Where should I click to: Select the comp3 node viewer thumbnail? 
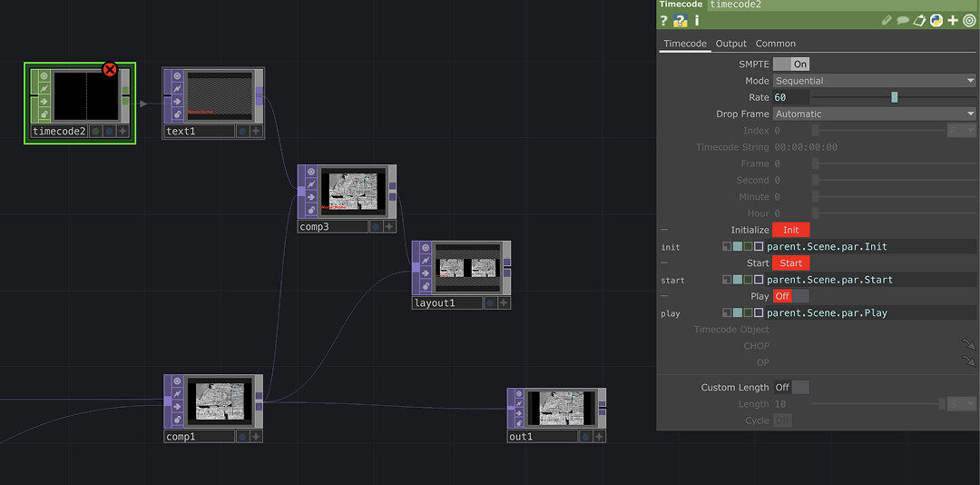click(x=353, y=191)
